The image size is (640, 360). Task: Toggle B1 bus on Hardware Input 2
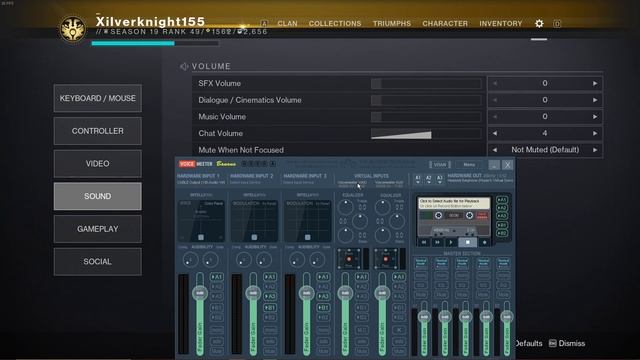270,307
